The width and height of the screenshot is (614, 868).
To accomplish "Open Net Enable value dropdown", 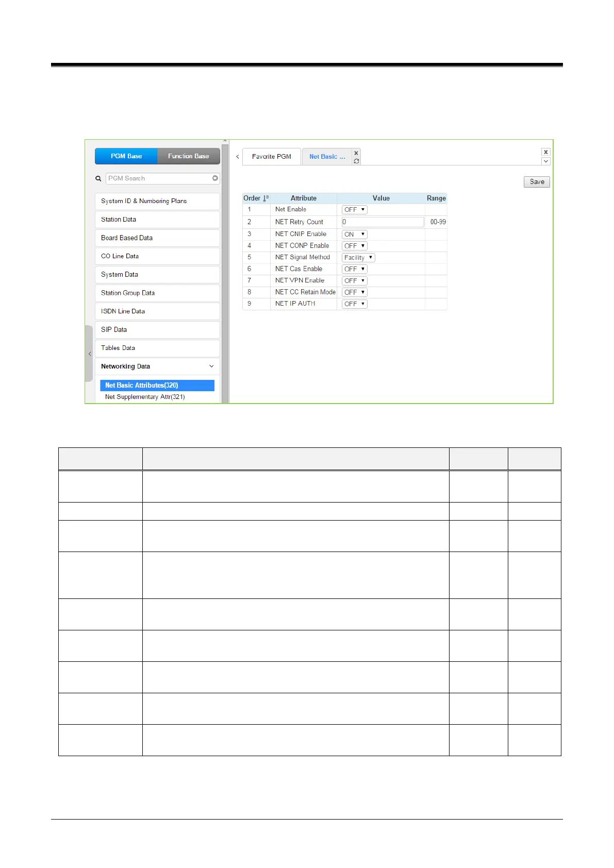I will coord(355,210).
